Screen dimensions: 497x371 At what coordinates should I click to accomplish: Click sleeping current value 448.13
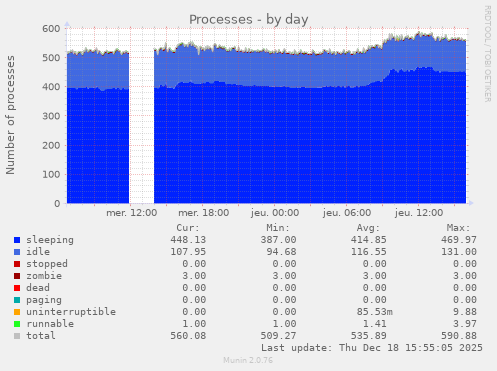point(188,240)
